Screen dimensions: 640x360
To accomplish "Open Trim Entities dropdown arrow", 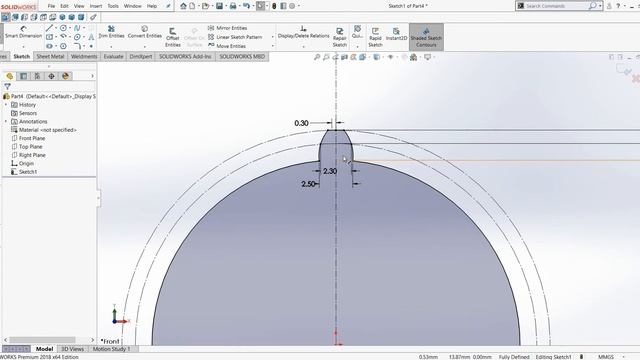I will click(111, 46).
